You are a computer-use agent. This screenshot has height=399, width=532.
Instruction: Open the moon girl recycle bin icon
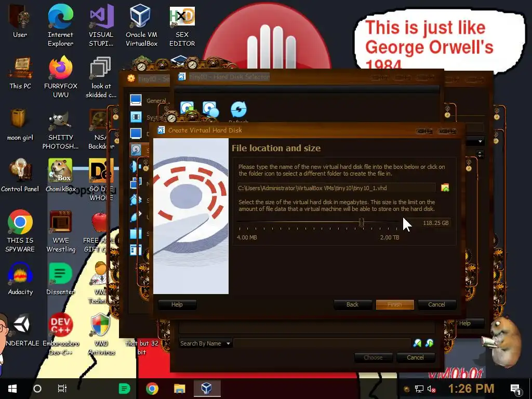point(20,124)
